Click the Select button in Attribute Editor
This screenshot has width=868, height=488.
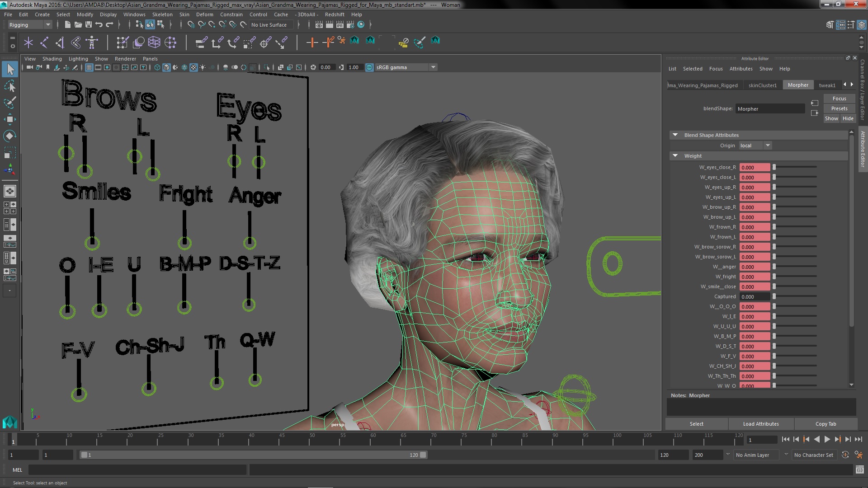pyautogui.click(x=696, y=424)
